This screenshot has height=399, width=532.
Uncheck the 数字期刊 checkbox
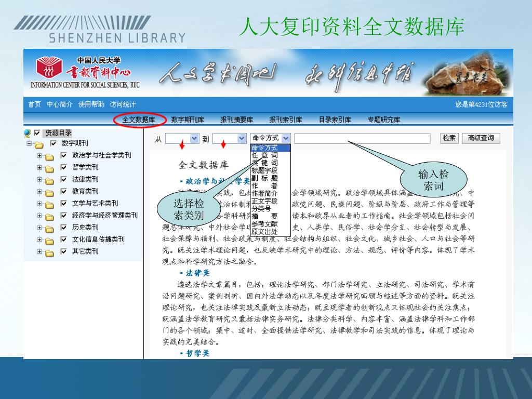tap(54, 143)
